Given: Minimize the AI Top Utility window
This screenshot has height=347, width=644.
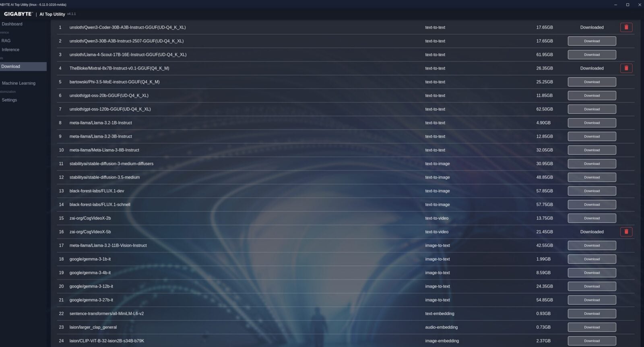Looking at the screenshot, I should tap(615, 5).
